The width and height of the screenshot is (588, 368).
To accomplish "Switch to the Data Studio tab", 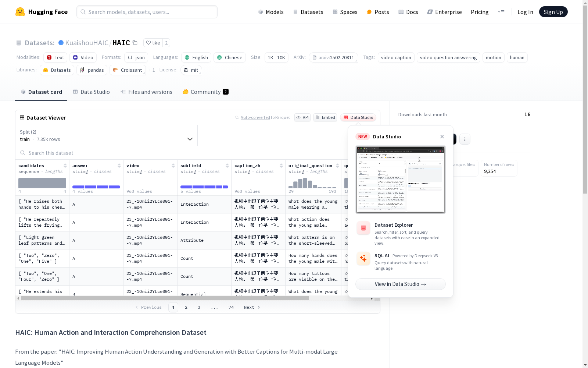I will pyautogui.click(x=92, y=92).
